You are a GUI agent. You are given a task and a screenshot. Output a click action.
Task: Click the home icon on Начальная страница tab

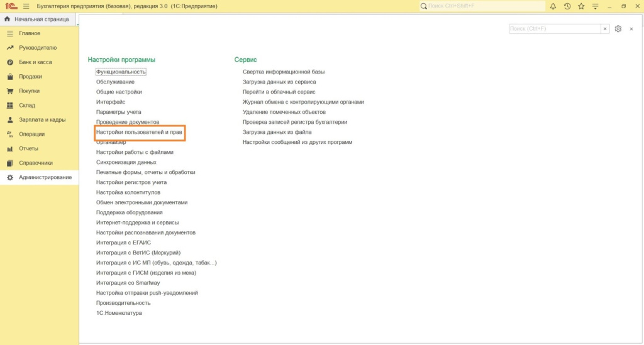[8, 19]
